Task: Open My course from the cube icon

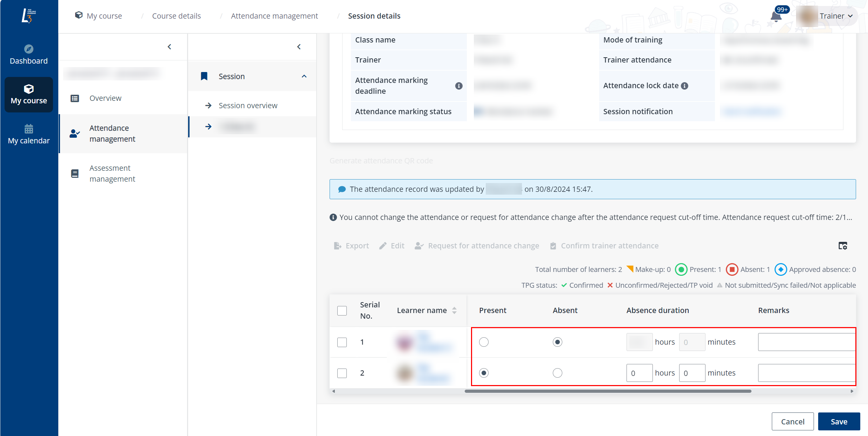Action: point(29,89)
